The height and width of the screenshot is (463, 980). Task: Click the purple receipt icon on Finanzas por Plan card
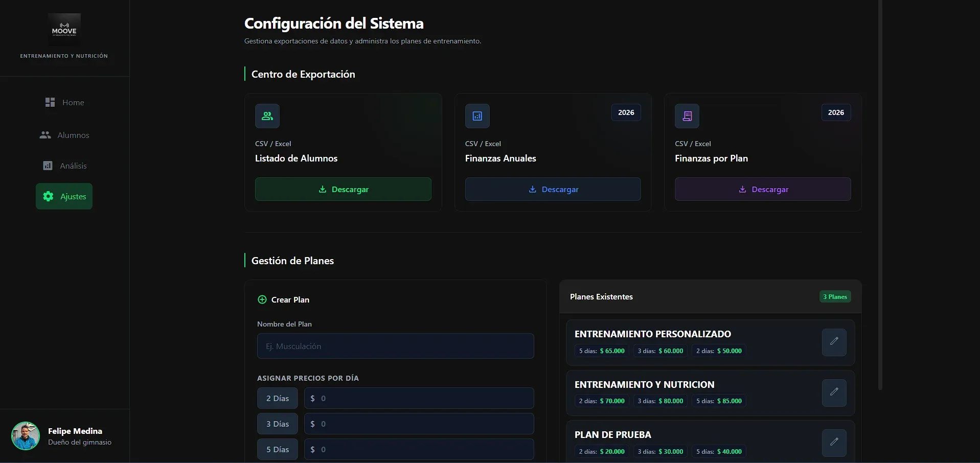tap(687, 116)
